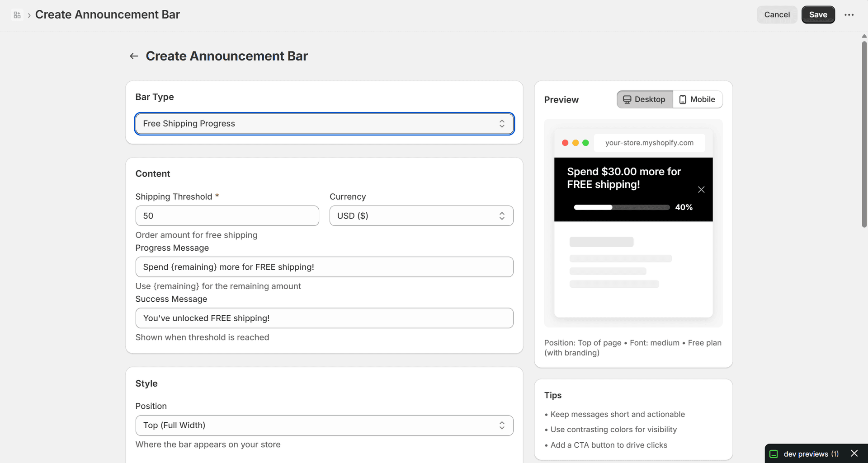Click the Shipping Threshold input showing 50
Viewport: 868px width, 463px height.
[x=227, y=215]
